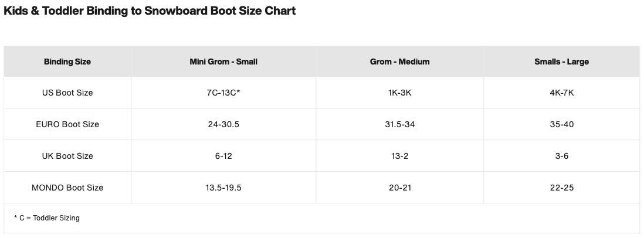Viewport: 644px width, 238px height.
Task: Click the 7C-13C* cell
Action: tap(223, 93)
